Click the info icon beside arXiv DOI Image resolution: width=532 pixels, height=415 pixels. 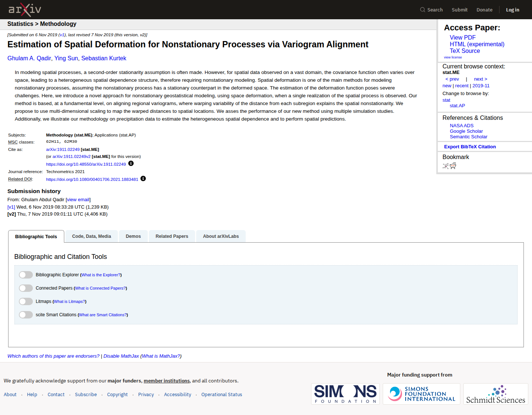click(x=131, y=163)
